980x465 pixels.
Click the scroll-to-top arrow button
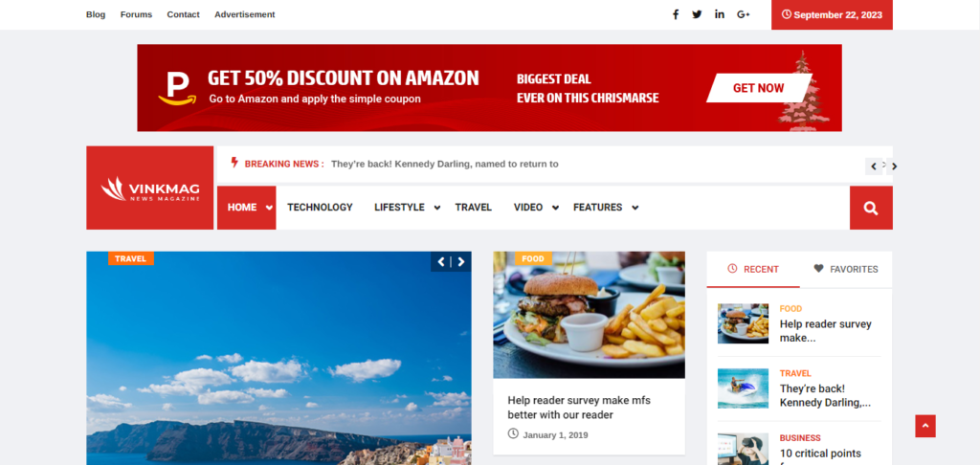coord(925,427)
